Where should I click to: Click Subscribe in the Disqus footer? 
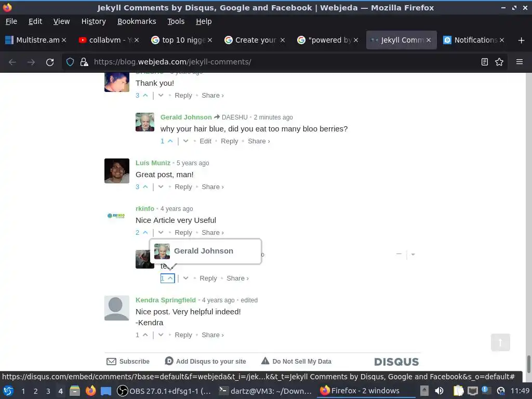click(x=128, y=362)
